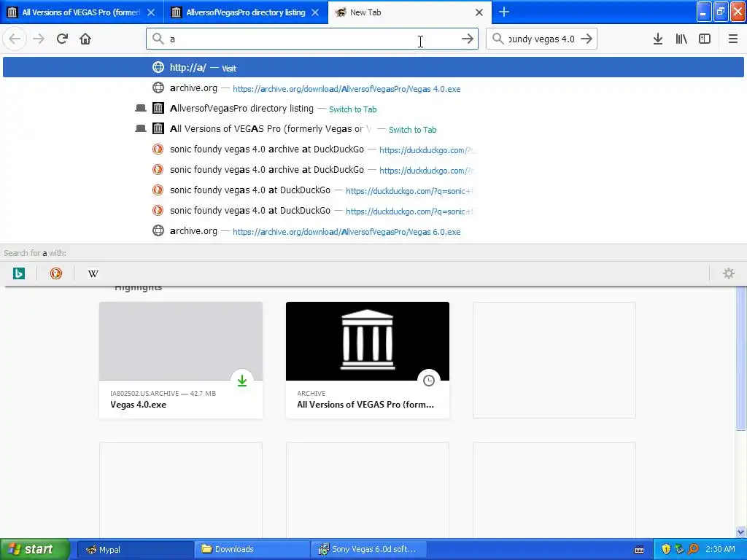Viewport: 747px width, 560px height.
Task: Close the AllversofVegasPro directory listing tab
Action: click(315, 12)
